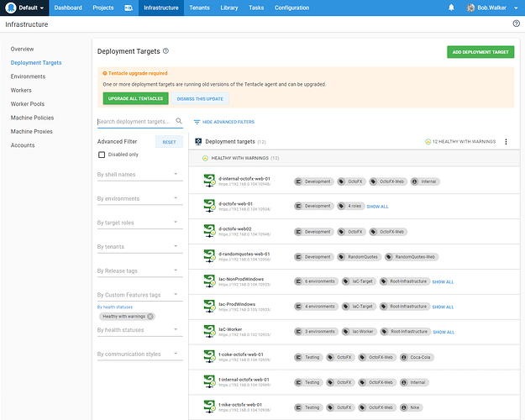Click Hide Advanced Filters link
Screen dimensions: 525x420
point(228,122)
